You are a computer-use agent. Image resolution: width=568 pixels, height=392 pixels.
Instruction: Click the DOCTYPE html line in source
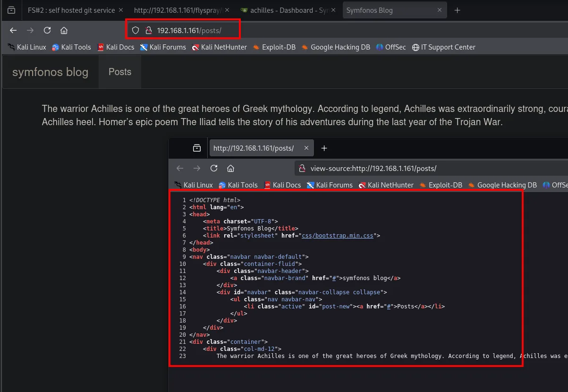tap(215, 200)
